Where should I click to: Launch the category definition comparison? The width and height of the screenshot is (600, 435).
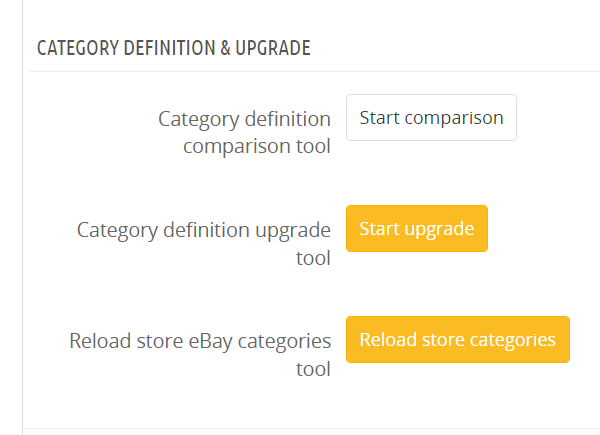pos(431,118)
